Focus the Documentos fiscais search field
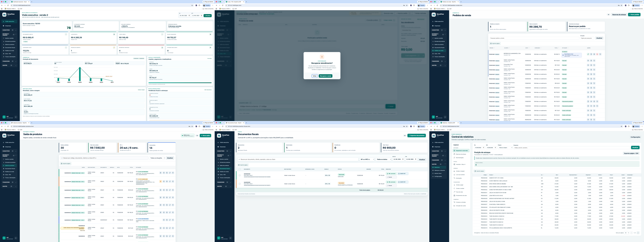Image resolution: width=644 pixels, height=242 pixels. 298,159
